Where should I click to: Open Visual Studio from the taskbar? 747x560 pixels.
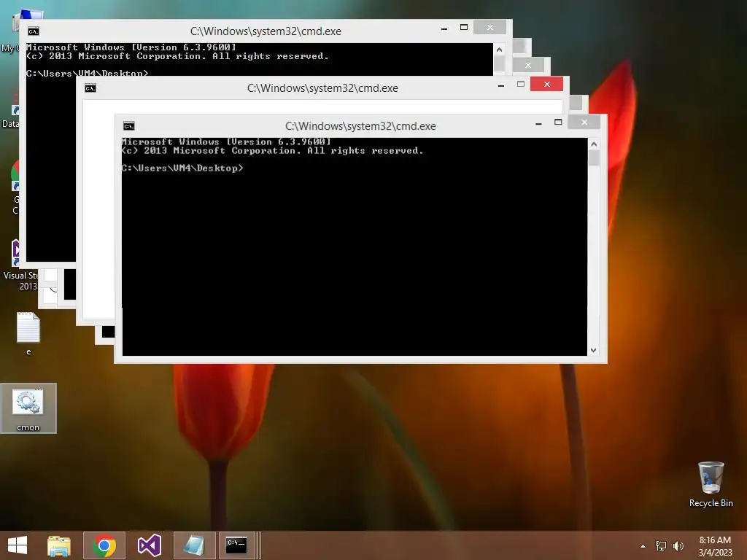coord(149,545)
